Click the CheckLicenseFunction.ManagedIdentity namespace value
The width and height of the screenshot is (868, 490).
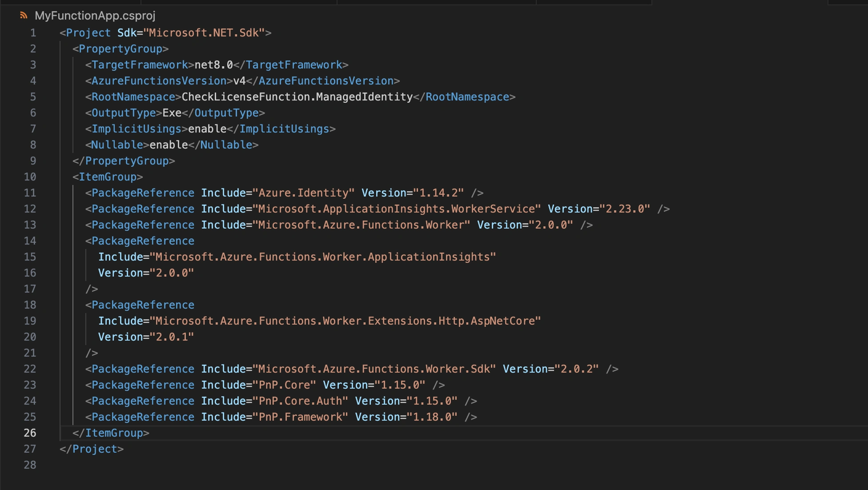[x=297, y=97]
